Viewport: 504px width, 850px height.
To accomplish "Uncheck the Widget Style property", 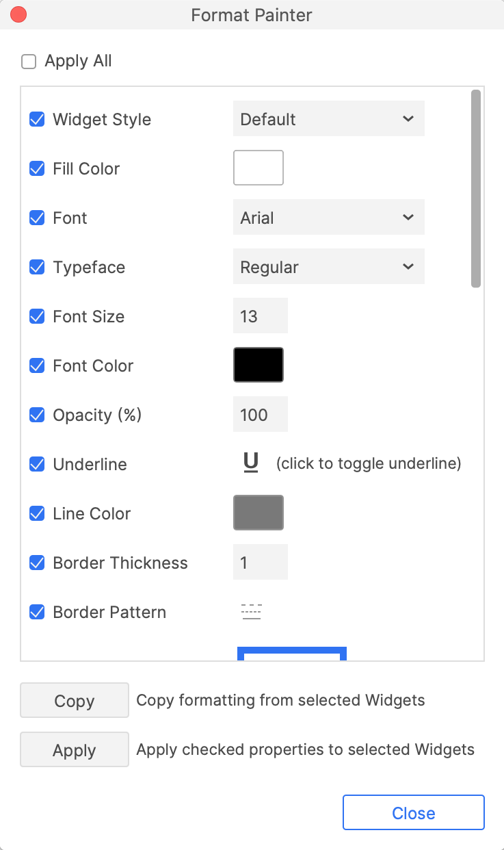I will point(36,119).
